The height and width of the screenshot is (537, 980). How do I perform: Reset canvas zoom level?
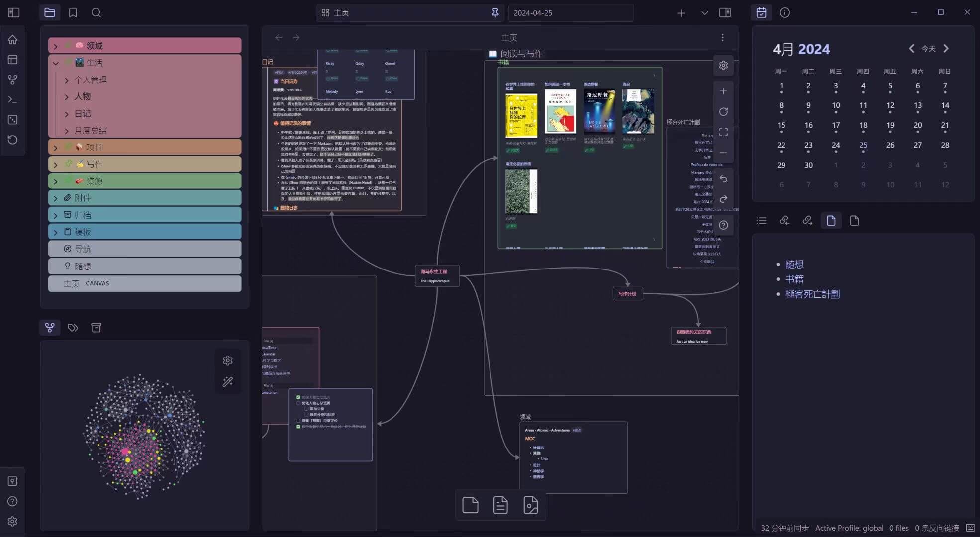tap(723, 112)
